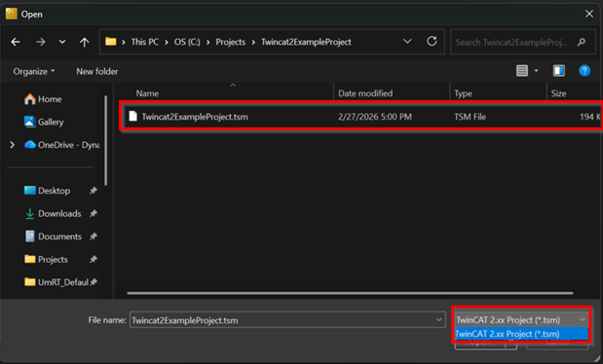Viewport: 603px width, 364px height.
Task: Select Projects in breadcrumb path
Action: (230, 42)
